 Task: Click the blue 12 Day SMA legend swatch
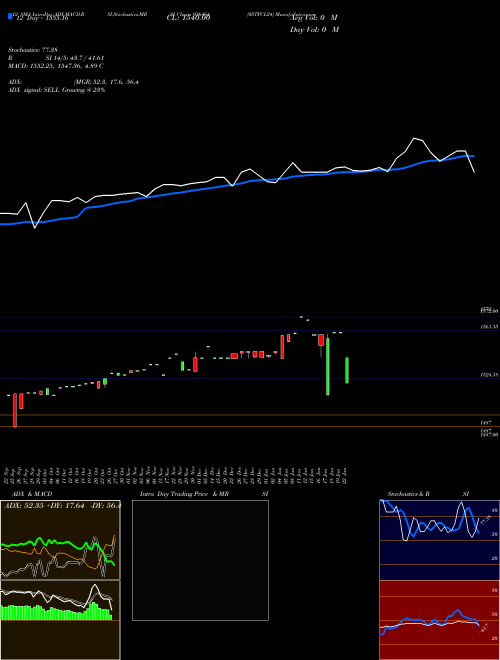(x=10, y=16)
